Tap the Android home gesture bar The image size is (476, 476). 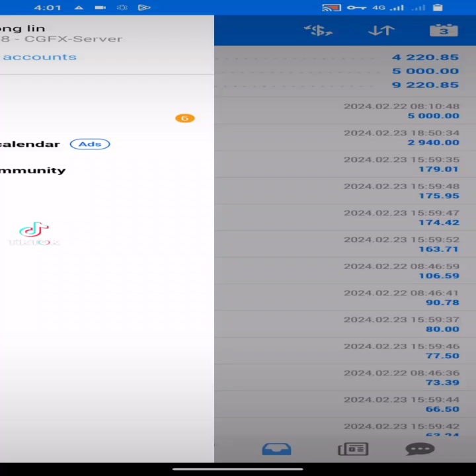[238, 469]
